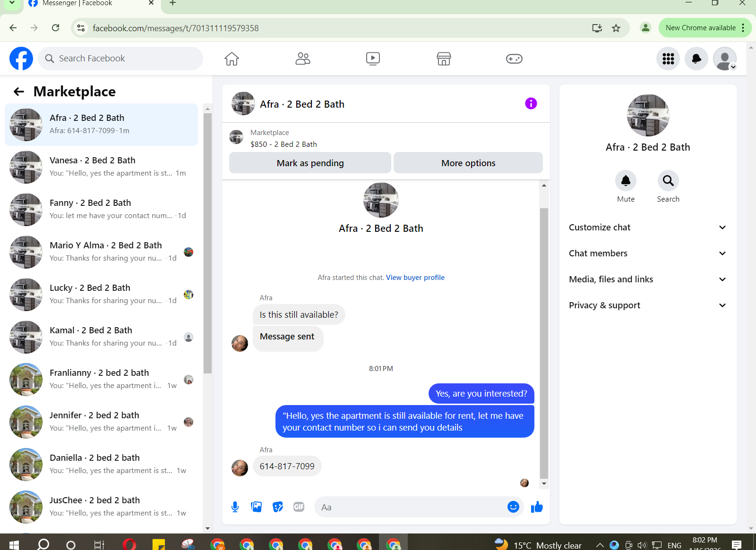Open a new Chrome tab
Screen dimensions: 756x550
(x=173, y=3)
